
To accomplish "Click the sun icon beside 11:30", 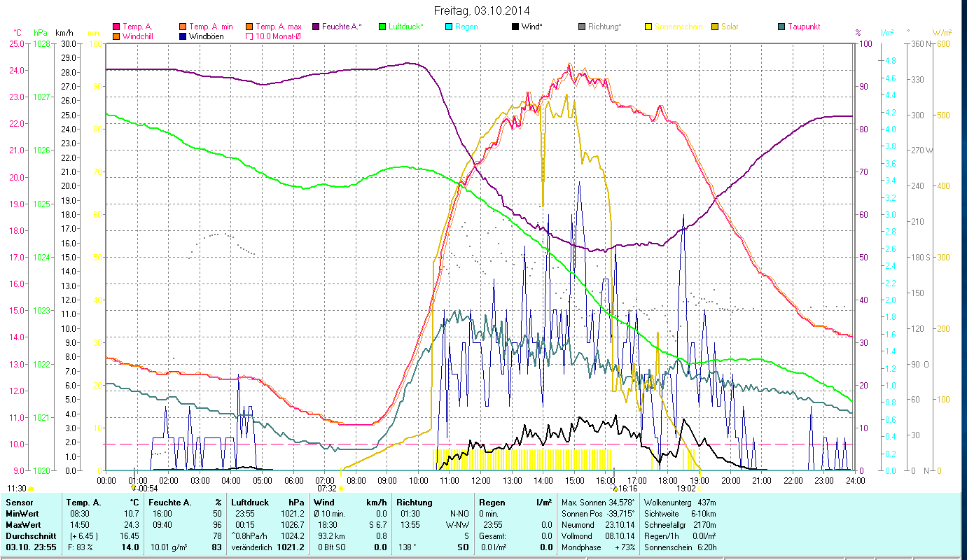I will 31,489.
